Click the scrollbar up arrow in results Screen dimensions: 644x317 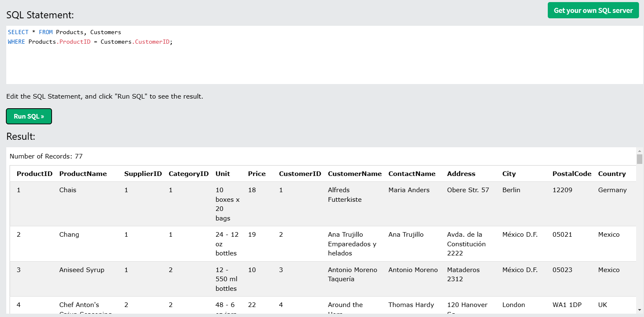pos(639,151)
